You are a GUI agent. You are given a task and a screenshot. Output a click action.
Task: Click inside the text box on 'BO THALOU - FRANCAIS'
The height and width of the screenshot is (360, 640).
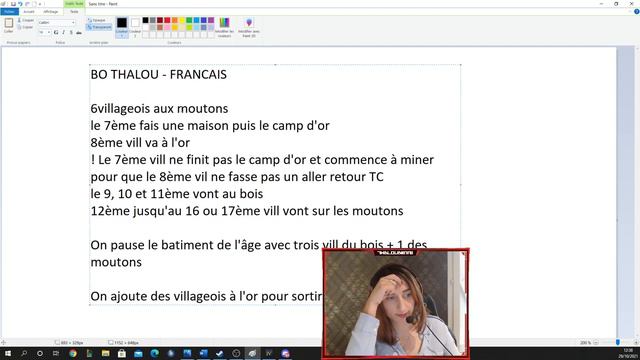pos(158,74)
